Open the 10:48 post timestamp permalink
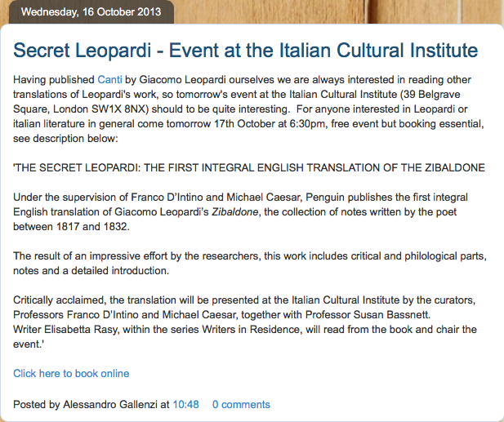 point(185,404)
